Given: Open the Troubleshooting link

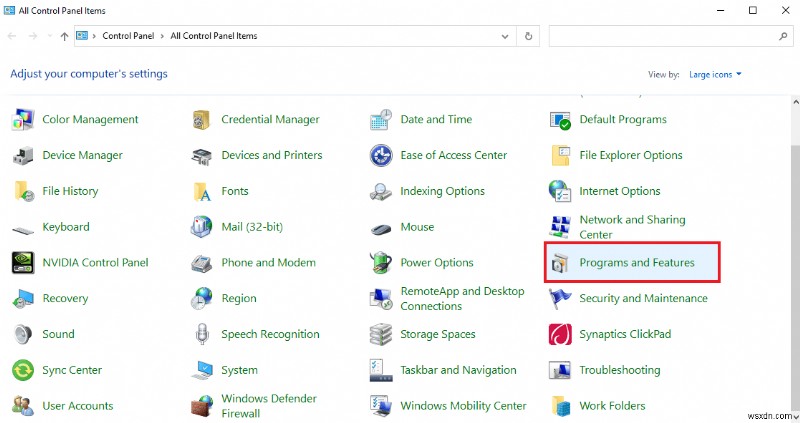Looking at the screenshot, I should click(619, 370).
